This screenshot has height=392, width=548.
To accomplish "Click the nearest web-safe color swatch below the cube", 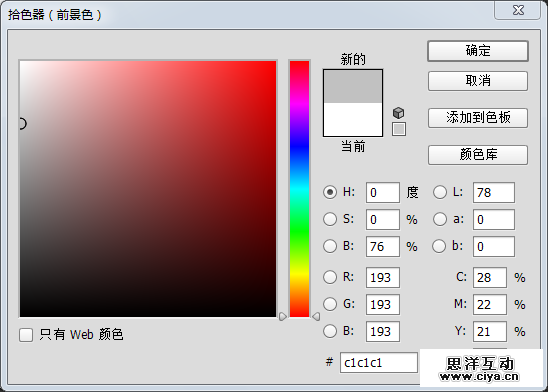I will click(x=399, y=129).
